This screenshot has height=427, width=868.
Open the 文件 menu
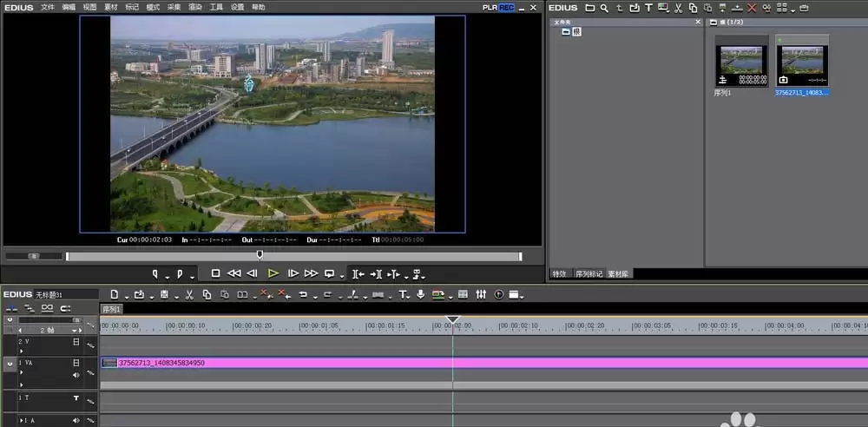click(x=48, y=7)
